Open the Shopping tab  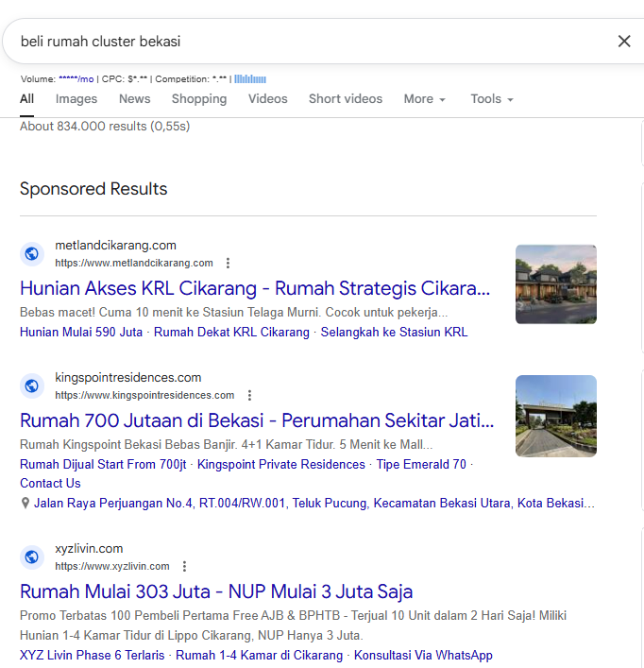coord(199,99)
